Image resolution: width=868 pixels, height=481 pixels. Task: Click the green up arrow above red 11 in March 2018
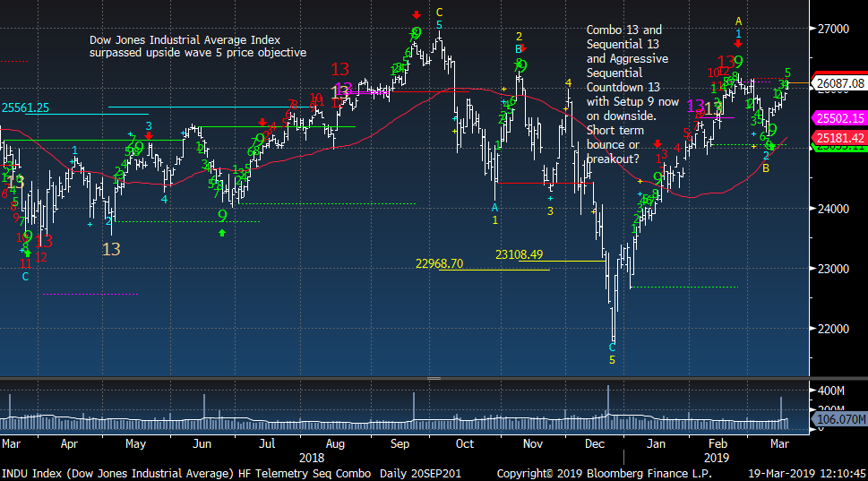click(x=28, y=253)
